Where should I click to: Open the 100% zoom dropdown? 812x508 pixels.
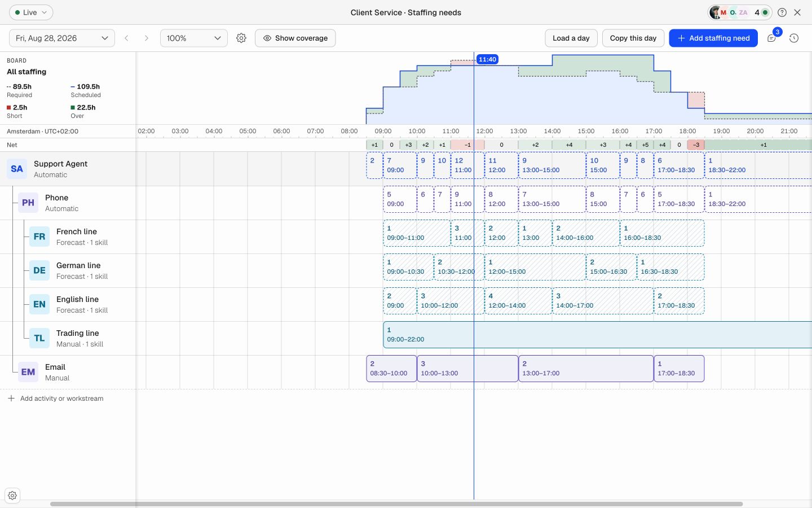tap(194, 38)
